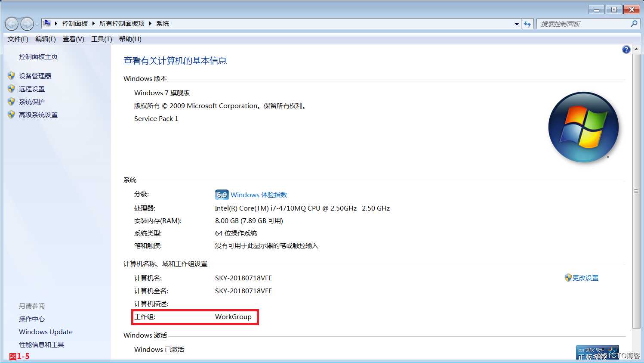
Task: Click the Windows 7 旗舰版 text
Action: pos(162,93)
